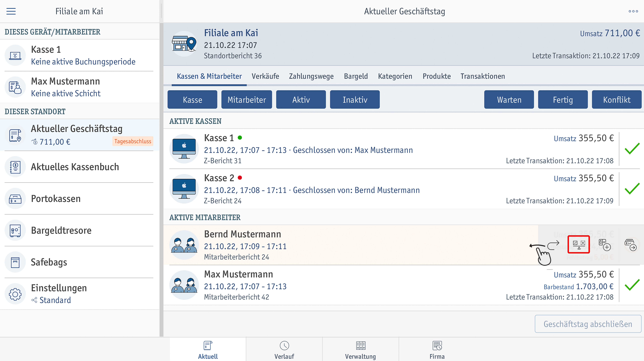
Task: Click the green checkmark for Kasse 1
Action: pyautogui.click(x=632, y=149)
